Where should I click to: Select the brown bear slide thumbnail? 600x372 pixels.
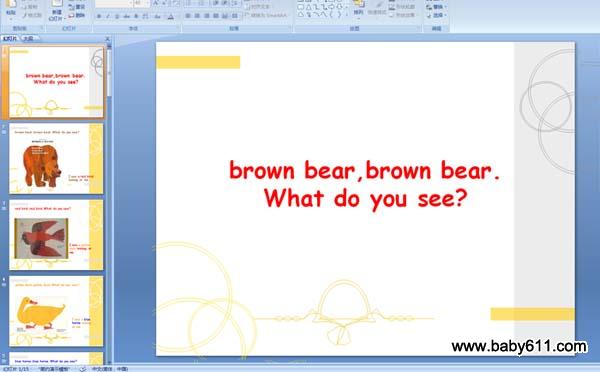pos(56,158)
